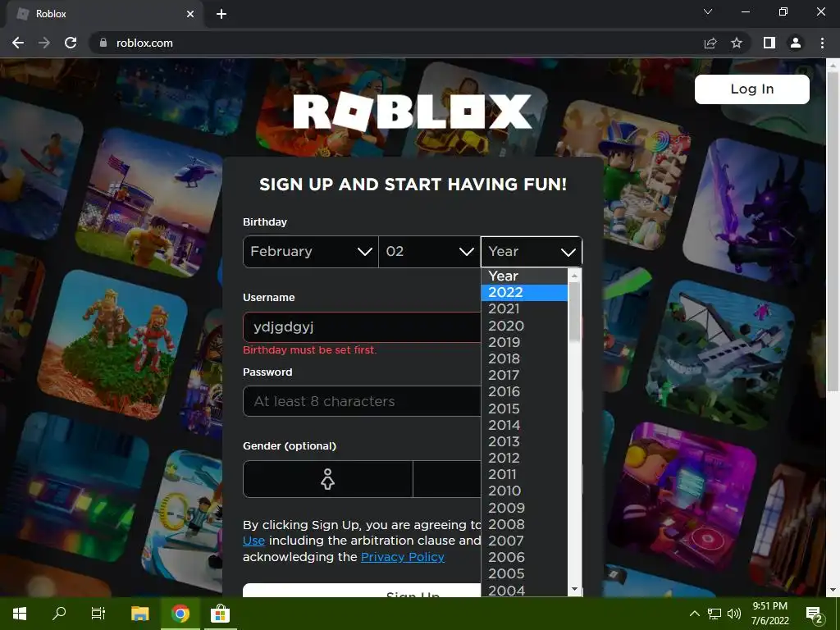Click the Log In button
Image resolution: width=840 pixels, height=630 pixels.
pyautogui.click(x=752, y=89)
